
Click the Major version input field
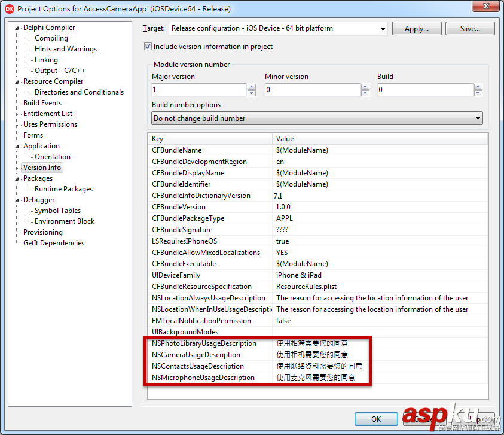[199, 90]
